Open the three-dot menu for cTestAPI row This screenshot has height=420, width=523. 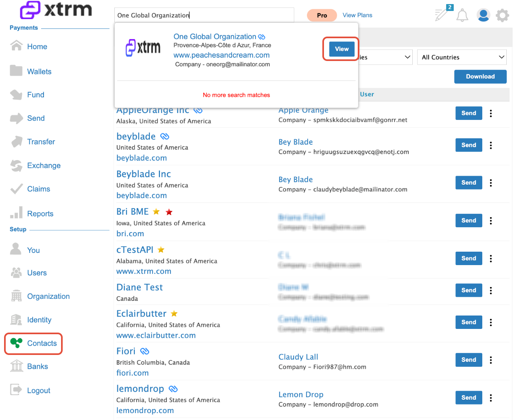491,259
